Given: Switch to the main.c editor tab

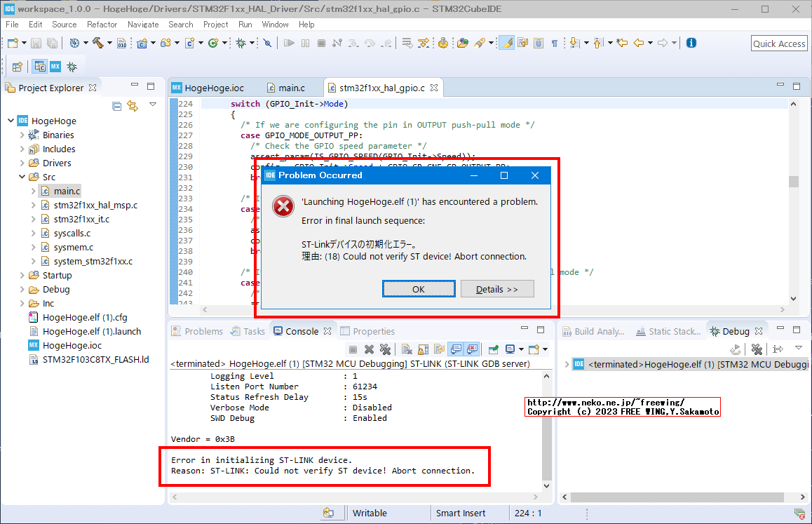Looking at the screenshot, I should coord(292,88).
